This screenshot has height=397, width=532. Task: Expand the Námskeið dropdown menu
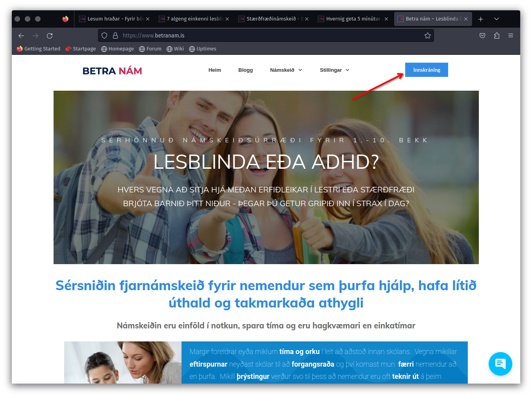pyautogui.click(x=286, y=70)
